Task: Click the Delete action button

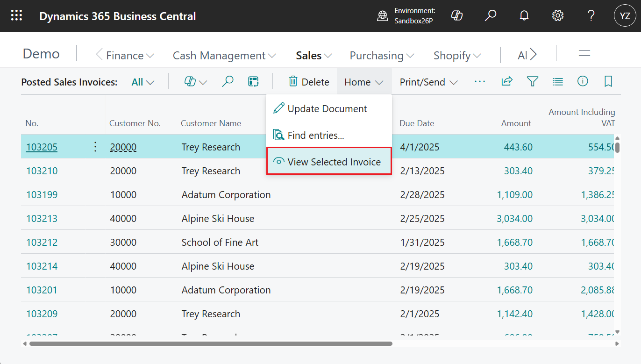Action: [309, 81]
